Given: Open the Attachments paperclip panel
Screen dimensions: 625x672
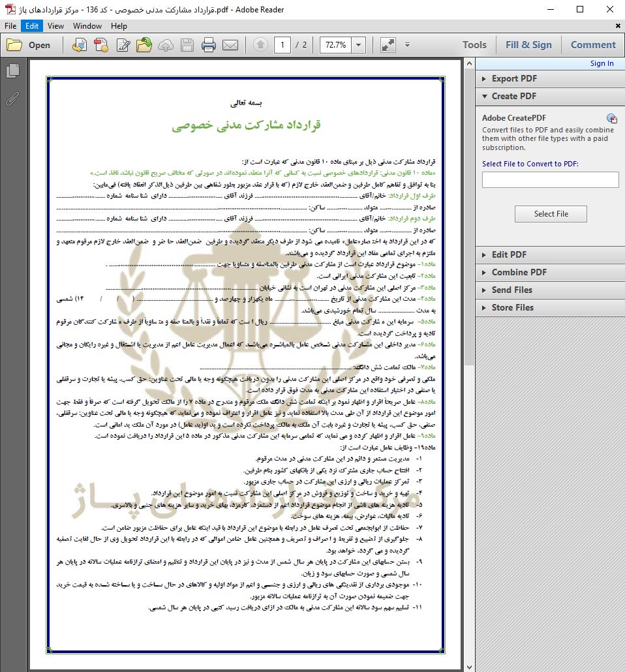Looking at the screenshot, I should click(x=12, y=99).
